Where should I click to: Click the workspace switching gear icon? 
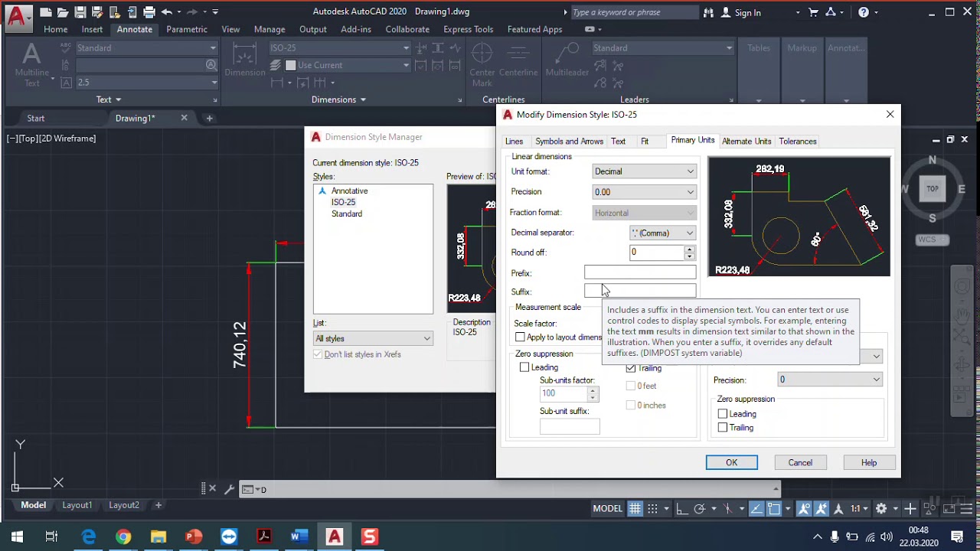coord(881,509)
